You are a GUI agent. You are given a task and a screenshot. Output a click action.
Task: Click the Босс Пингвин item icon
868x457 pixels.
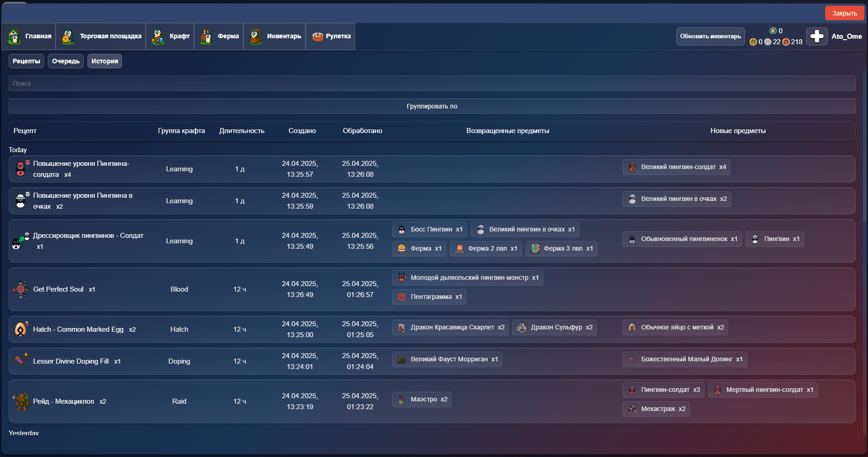(402, 230)
